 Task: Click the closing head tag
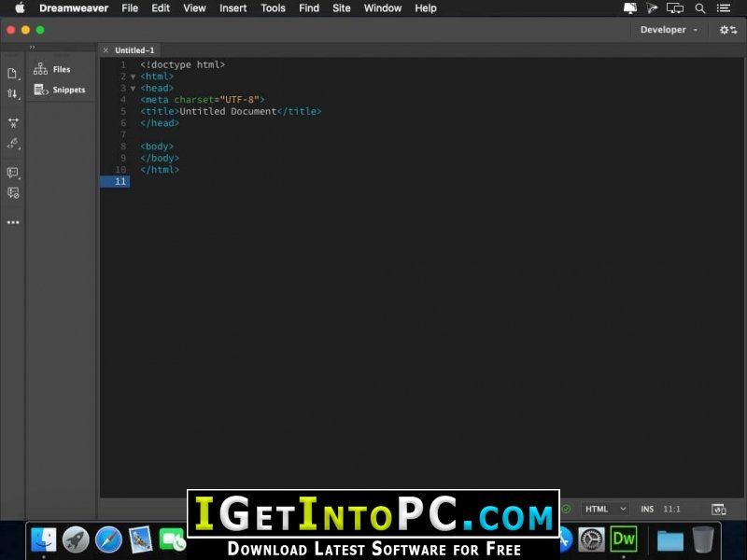(x=160, y=123)
